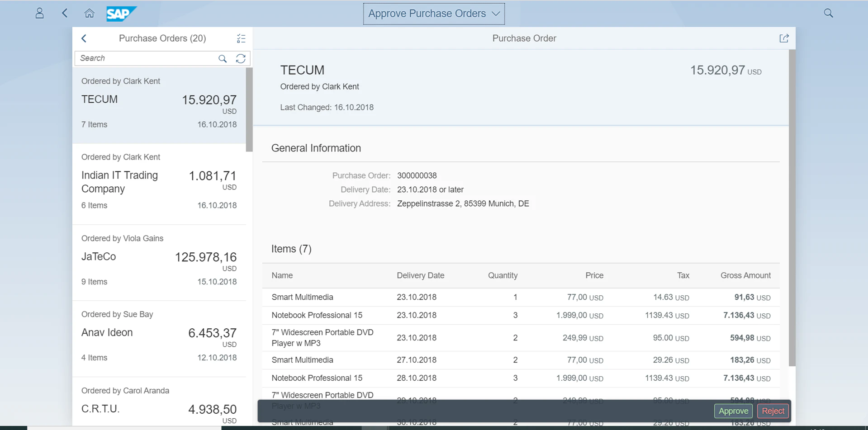Screen dimensions: 868x430
Task: Open the shell search magnifier icon
Action: pyautogui.click(x=828, y=13)
